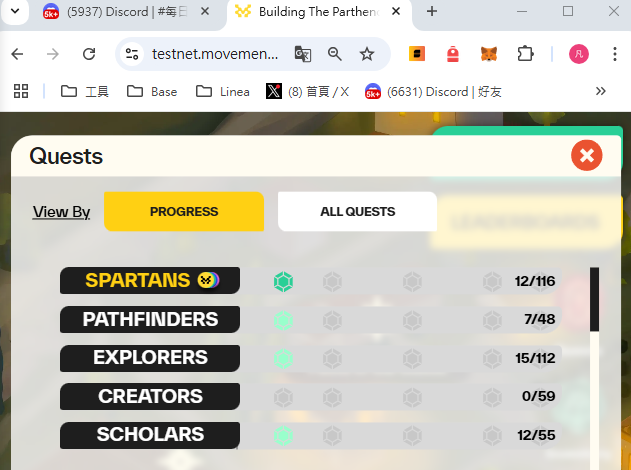The height and width of the screenshot is (470, 631).
Task: Click the 7/48 Pathfinders progress count
Action: (540, 319)
